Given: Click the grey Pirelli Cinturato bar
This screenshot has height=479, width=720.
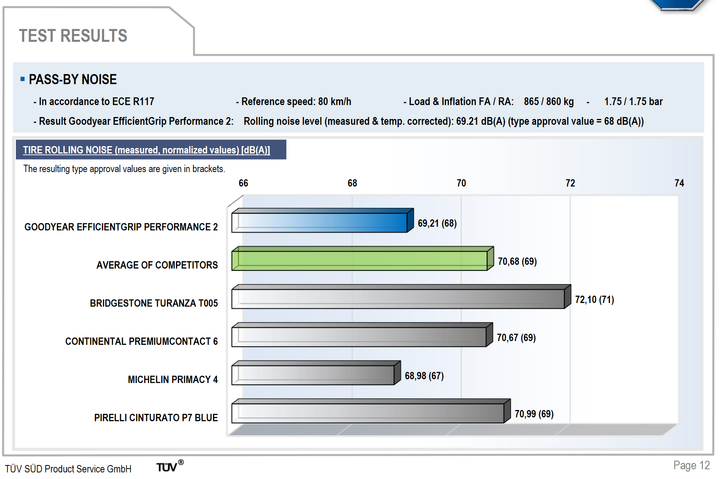Looking at the screenshot, I should coord(371,411).
